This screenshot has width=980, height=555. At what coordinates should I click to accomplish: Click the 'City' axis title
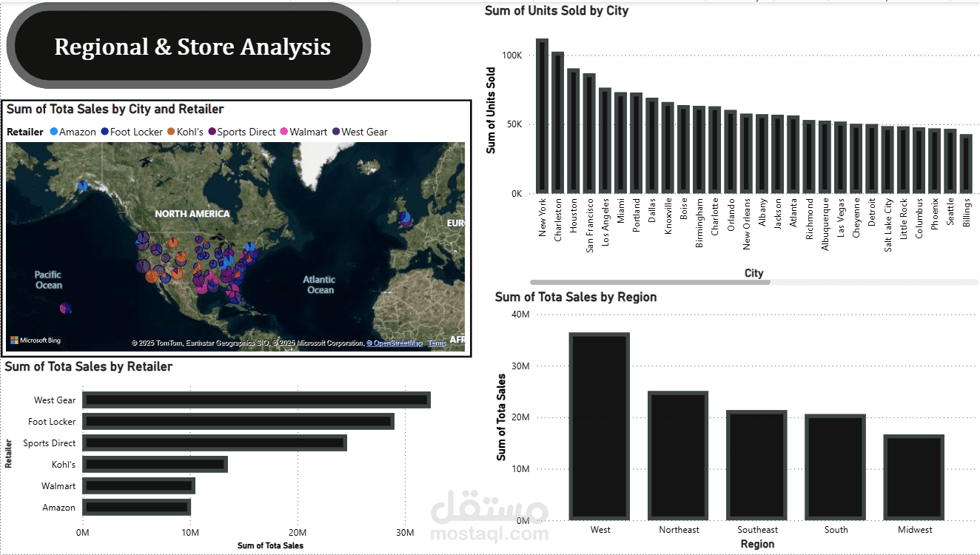pyautogui.click(x=754, y=273)
